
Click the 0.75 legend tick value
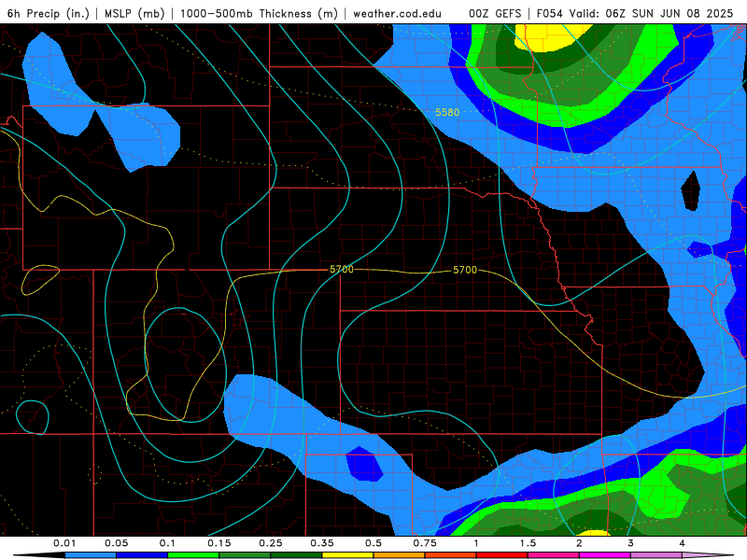click(425, 543)
